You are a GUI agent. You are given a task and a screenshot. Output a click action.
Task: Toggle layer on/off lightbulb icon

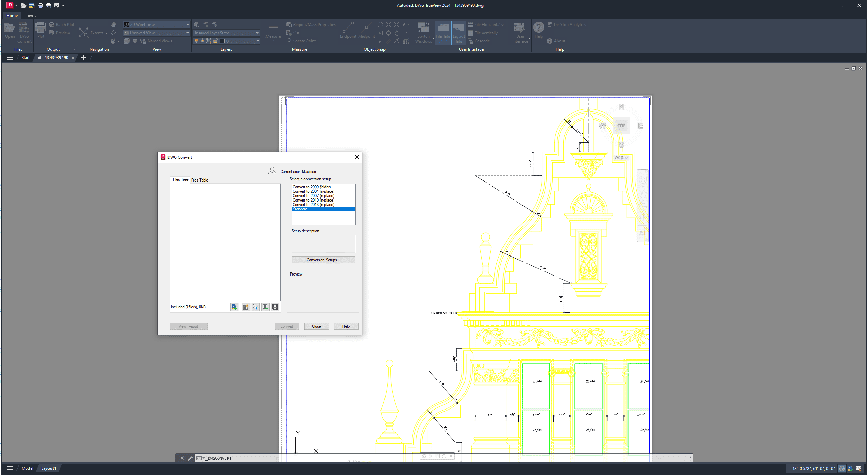point(196,41)
